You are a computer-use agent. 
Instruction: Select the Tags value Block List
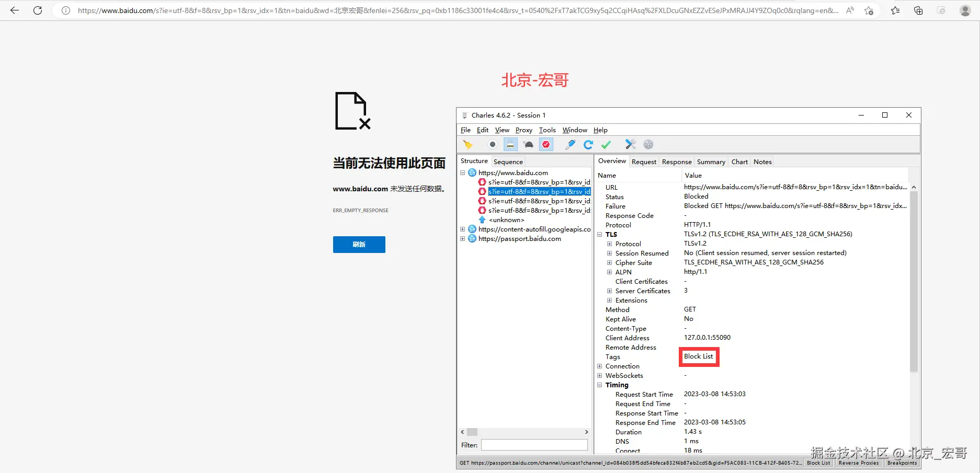click(x=699, y=356)
